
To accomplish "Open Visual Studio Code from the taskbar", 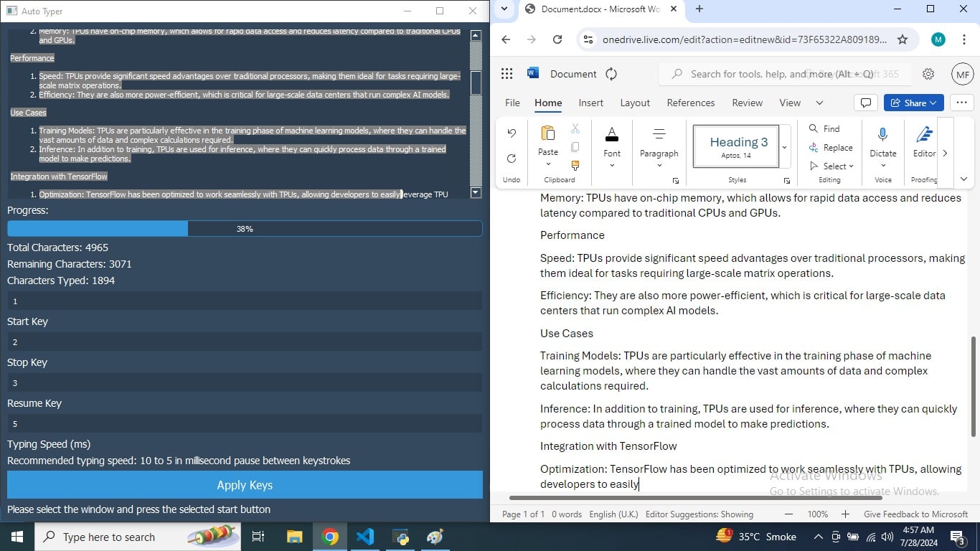I will tap(365, 537).
